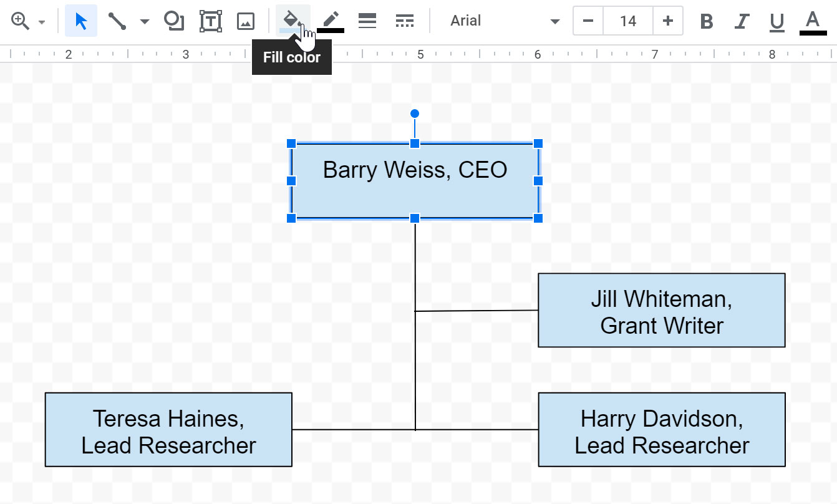Open the Shape tool
The image size is (837, 504).
[173, 21]
